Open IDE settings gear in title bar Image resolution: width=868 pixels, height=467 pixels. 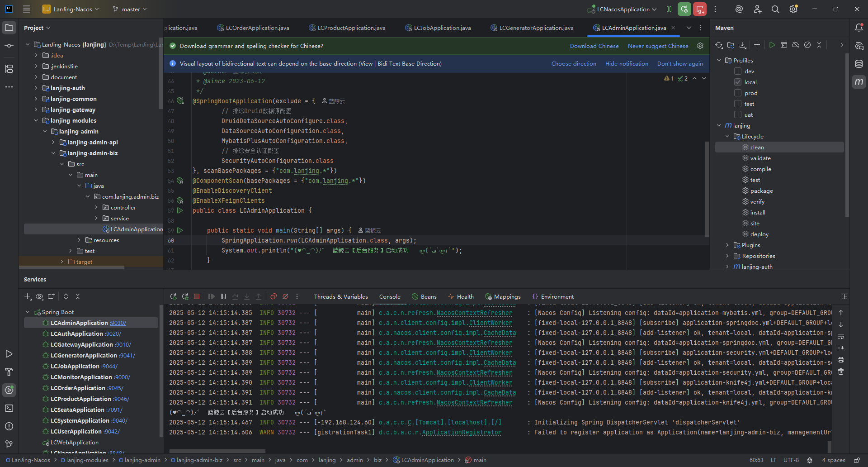click(793, 9)
